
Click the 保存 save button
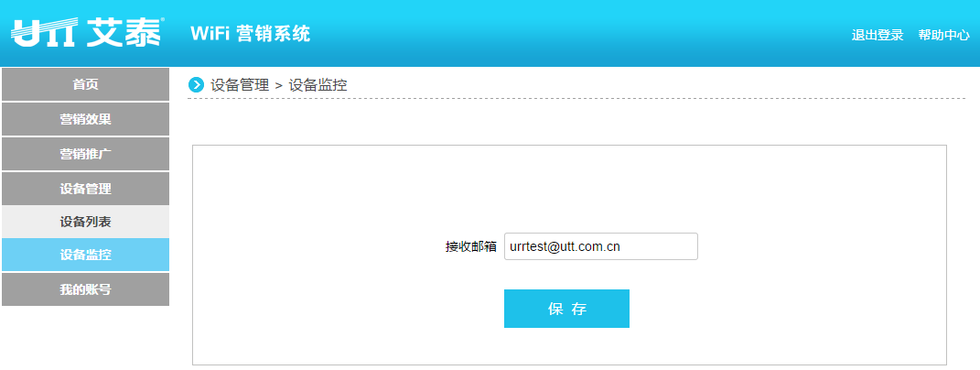(x=566, y=309)
